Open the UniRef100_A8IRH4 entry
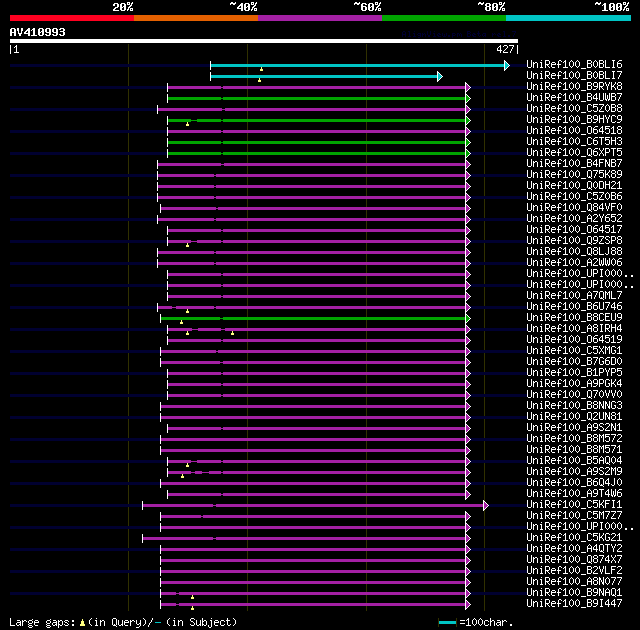 point(574,328)
